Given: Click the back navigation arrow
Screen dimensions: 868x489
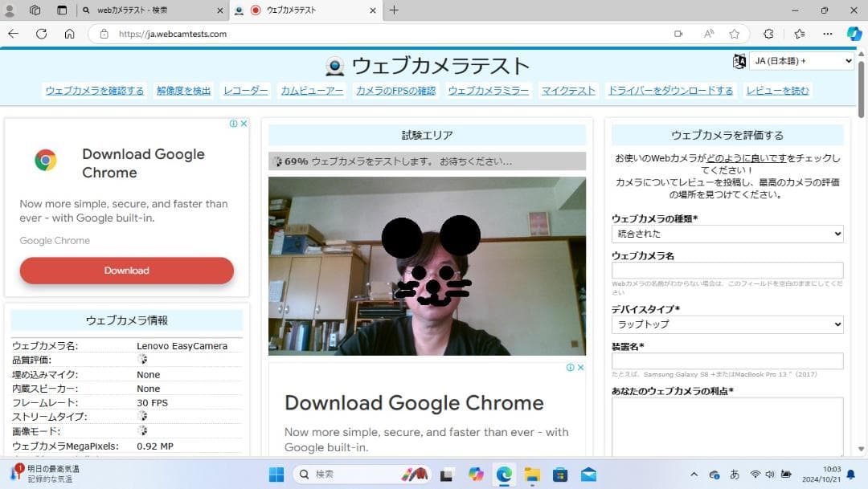Looking at the screenshot, I should click(x=14, y=34).
